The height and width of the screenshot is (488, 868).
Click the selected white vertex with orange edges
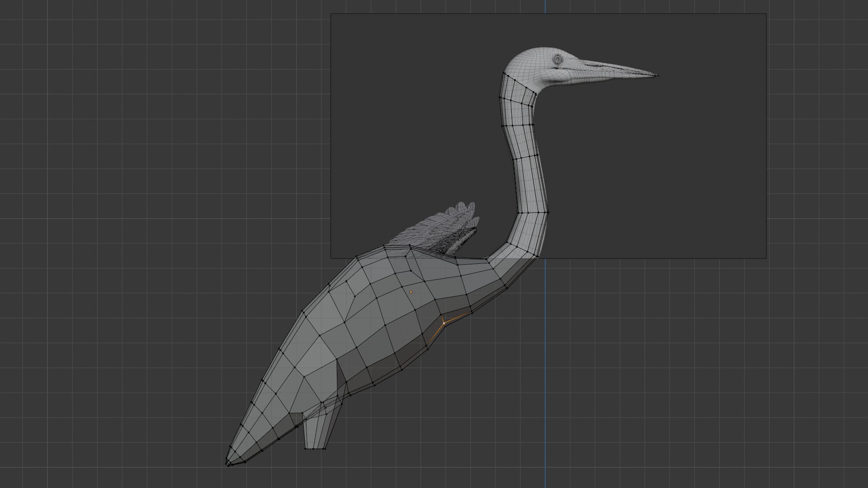444,323
